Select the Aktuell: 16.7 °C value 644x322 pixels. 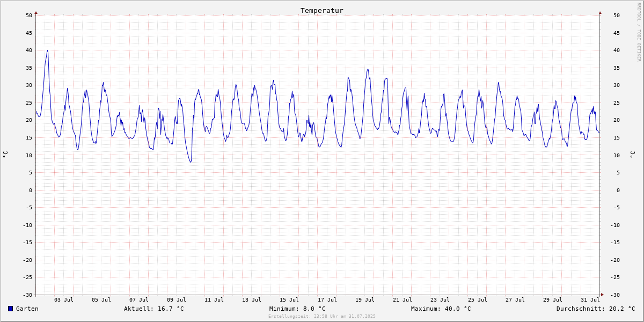[154, 309]
